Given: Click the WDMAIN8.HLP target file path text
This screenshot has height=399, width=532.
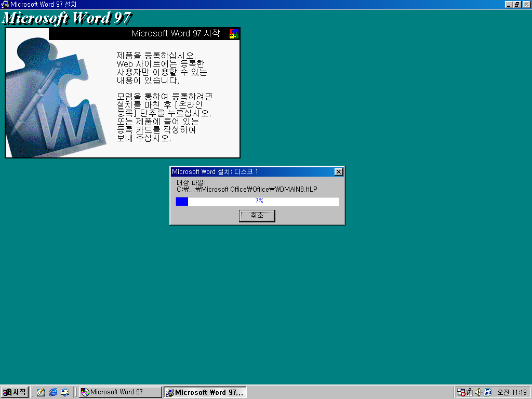Looking at the screenshot, I should 247,189.
